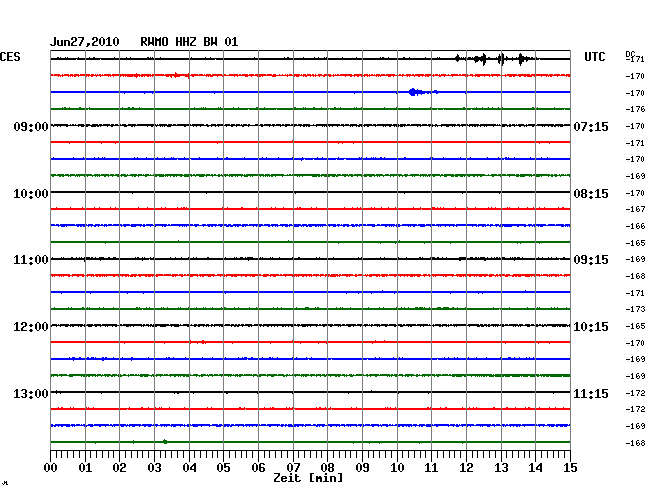Select the 11:00 CES time label

point(31,260)
